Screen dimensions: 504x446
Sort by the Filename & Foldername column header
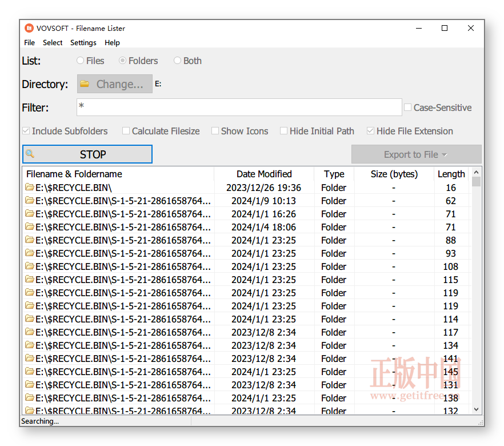pos(118,174)
